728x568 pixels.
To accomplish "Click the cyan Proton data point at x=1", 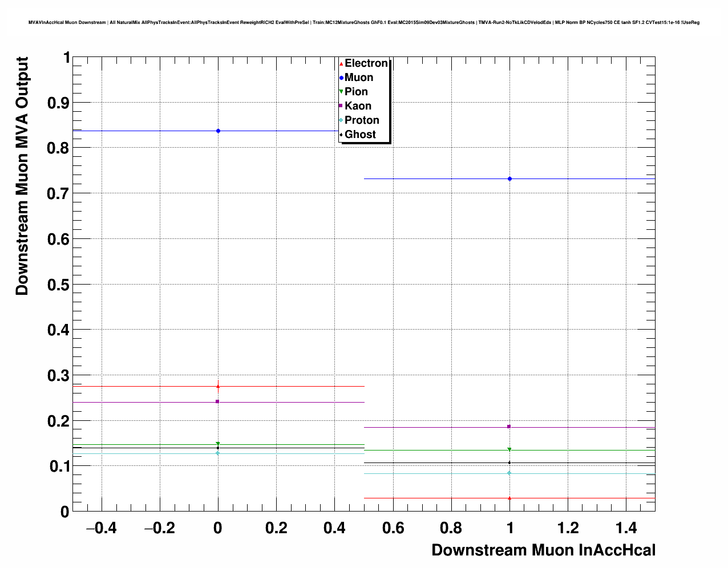I will [x=509, y=473].
